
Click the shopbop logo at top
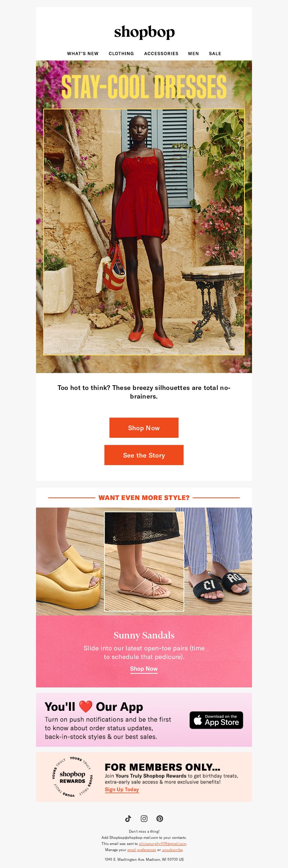click(144, 32)
